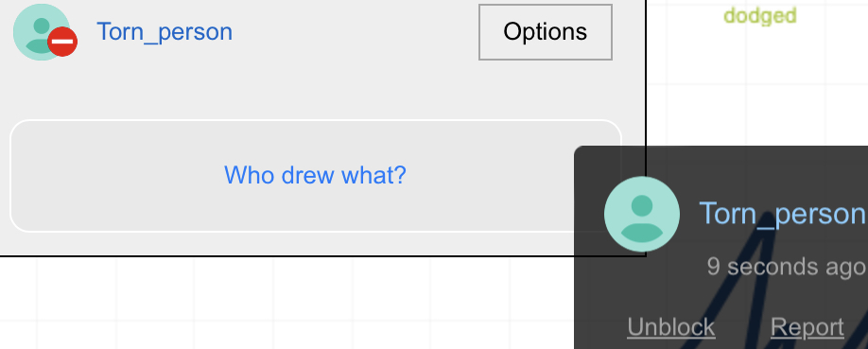
Task: Click the blank grid canvas below the gray panel
Action: [277, 304]
